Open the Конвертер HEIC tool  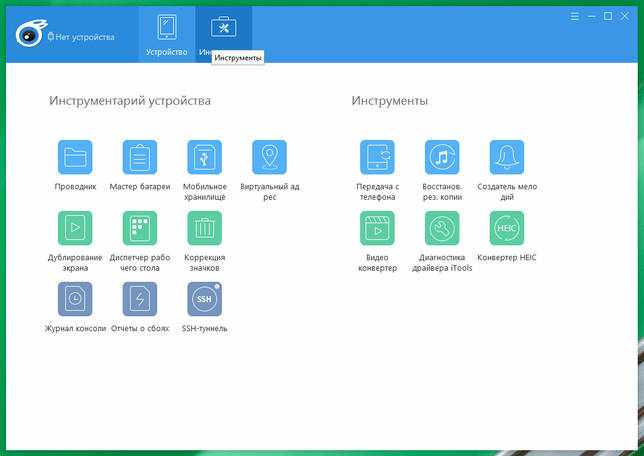[507, 228]
